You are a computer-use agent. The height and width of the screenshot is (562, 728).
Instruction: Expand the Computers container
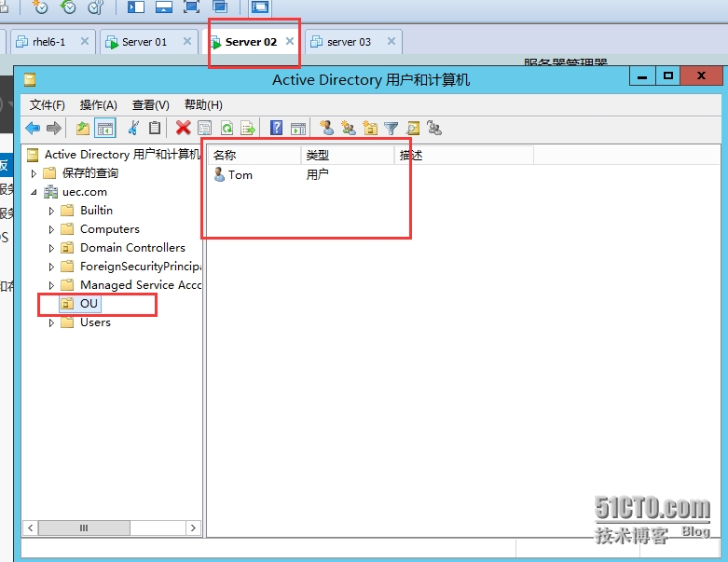click(x=51, y=229)
